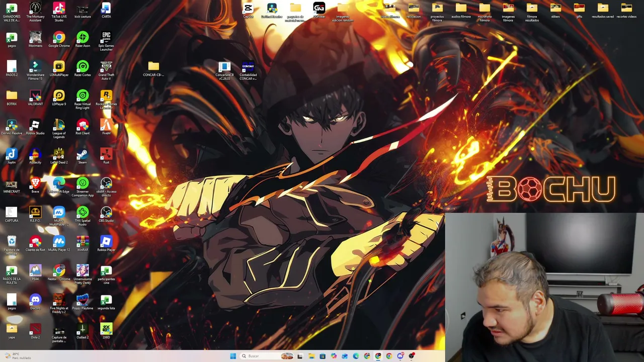Launch VALORANT
The image size is (644, 362).
click(35, 98)
